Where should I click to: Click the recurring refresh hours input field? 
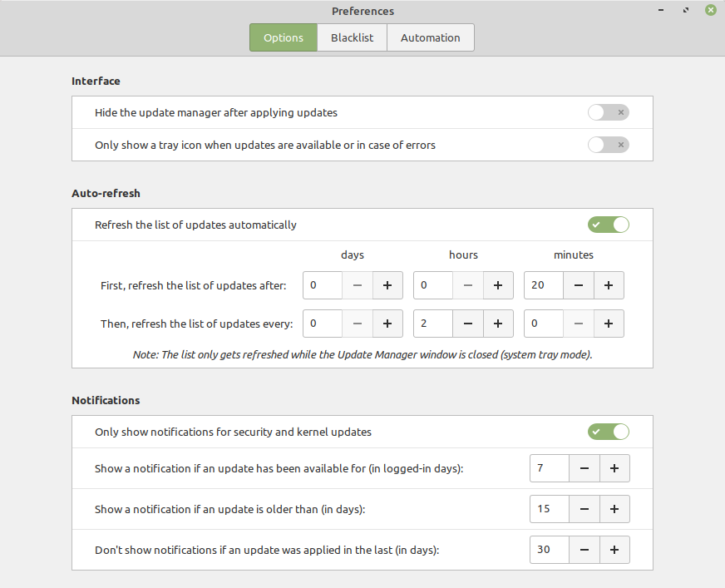[x=432, y=324]
